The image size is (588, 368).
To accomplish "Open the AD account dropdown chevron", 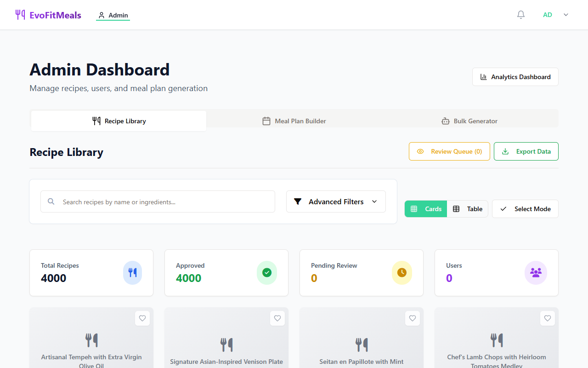I will pos(565,14).
